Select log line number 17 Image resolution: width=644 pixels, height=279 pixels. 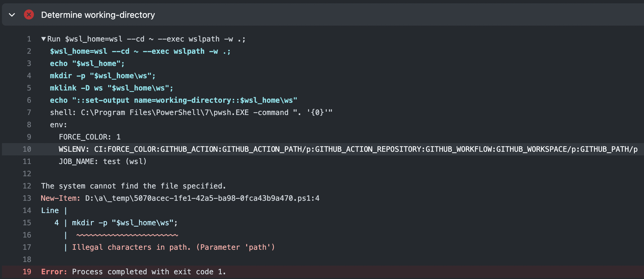27,247
